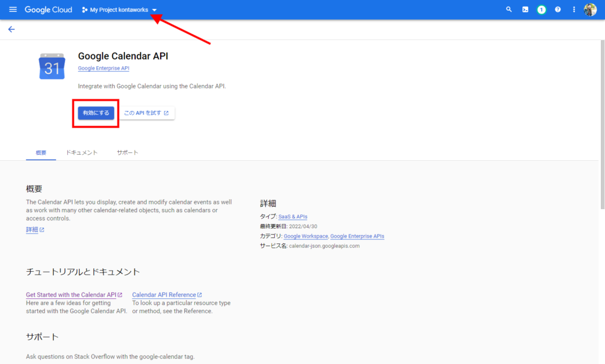Open the Google Enterprise API link

coord(103,68)
